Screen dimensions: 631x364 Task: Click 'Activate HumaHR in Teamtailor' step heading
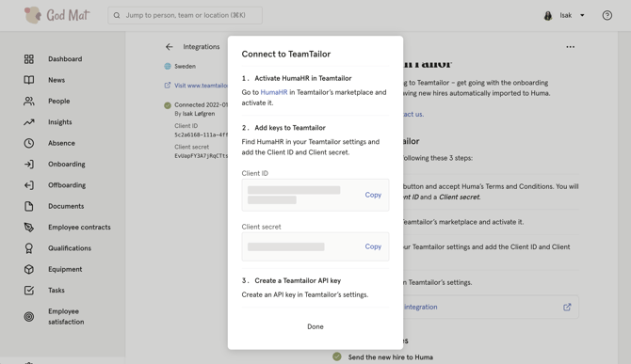click(303, 78)
